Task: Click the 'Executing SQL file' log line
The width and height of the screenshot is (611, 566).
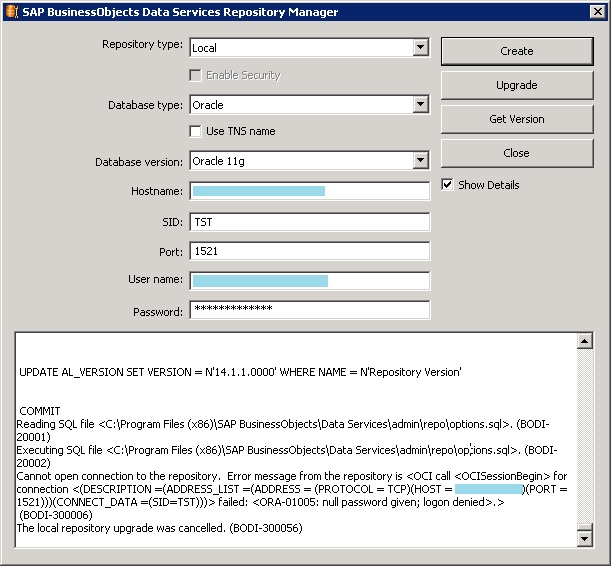Action: (287, 457)
